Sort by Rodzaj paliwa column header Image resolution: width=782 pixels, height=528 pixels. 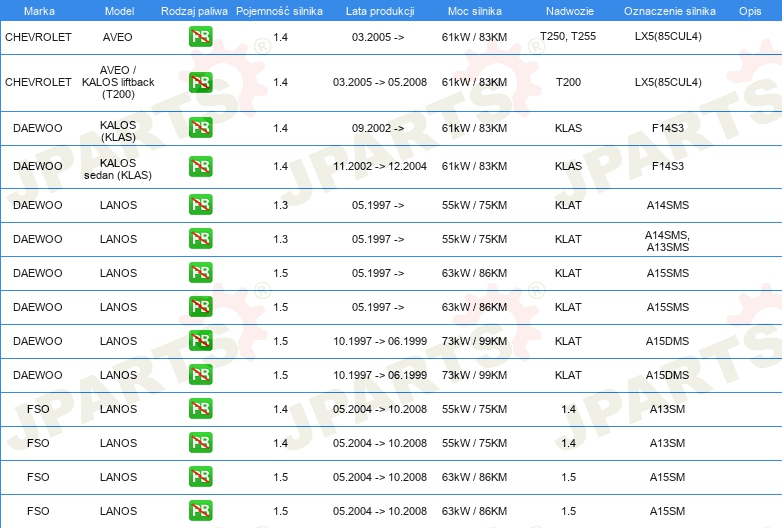(194, 10)
